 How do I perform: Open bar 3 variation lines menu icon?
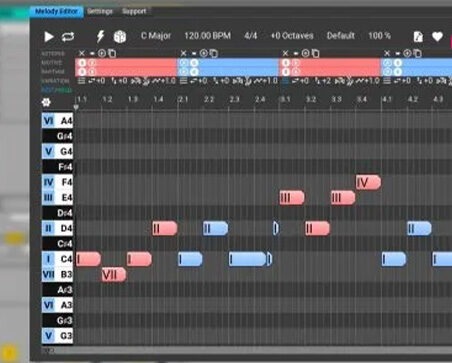(285, 81)
